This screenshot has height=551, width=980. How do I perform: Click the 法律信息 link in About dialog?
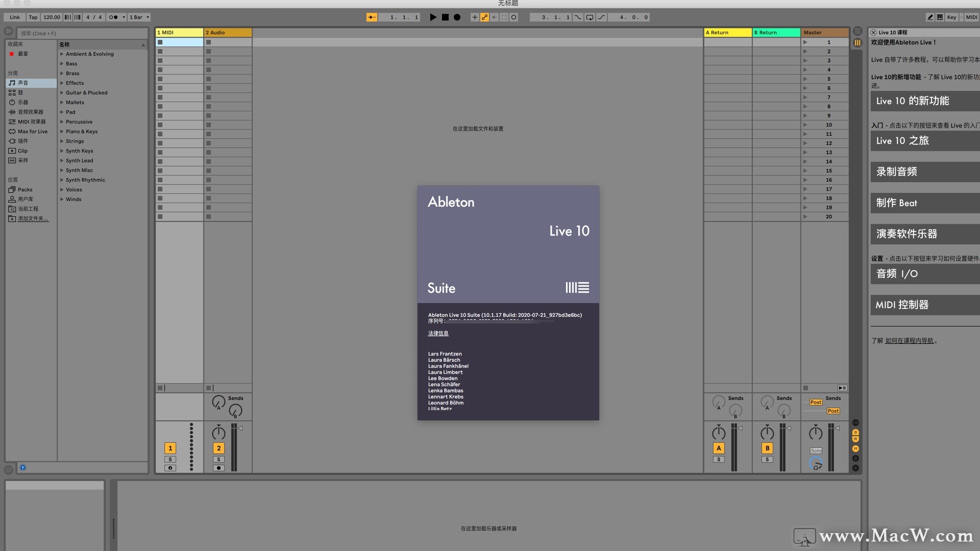[x=438, y=333]
